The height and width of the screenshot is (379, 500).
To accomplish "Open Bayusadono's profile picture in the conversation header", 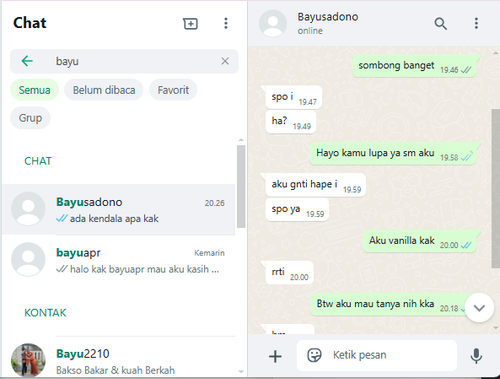I will point(273,23).
